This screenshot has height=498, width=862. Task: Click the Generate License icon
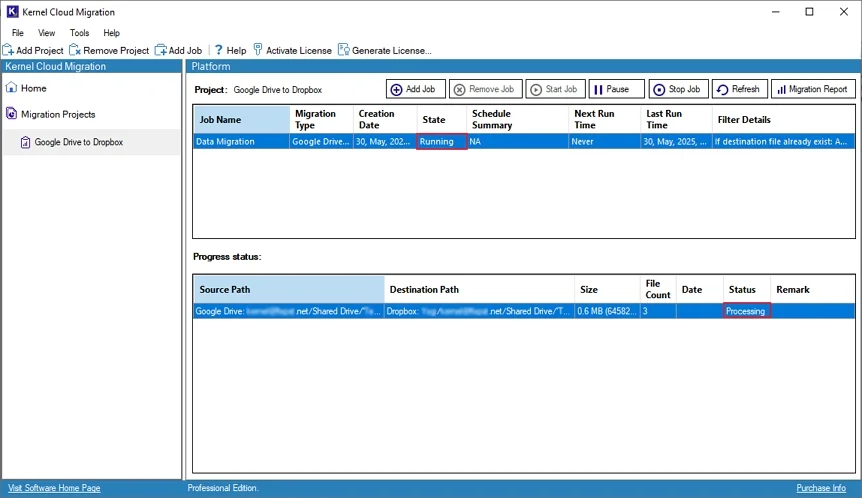344,50
